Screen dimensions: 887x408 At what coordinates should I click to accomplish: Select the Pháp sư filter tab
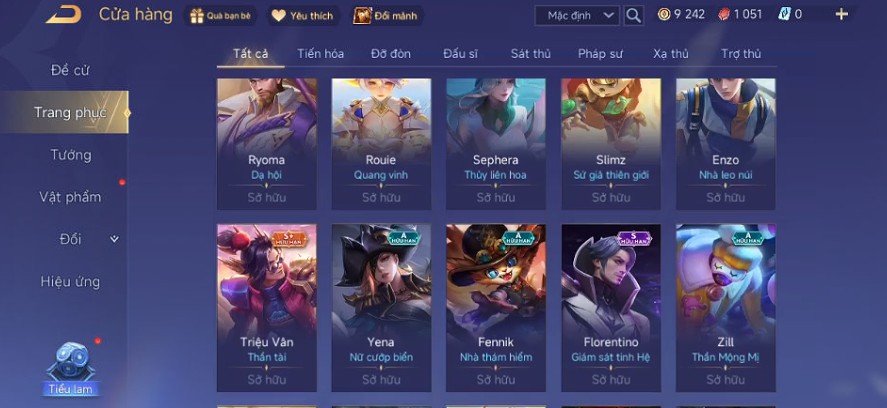(x=600, y=54)
